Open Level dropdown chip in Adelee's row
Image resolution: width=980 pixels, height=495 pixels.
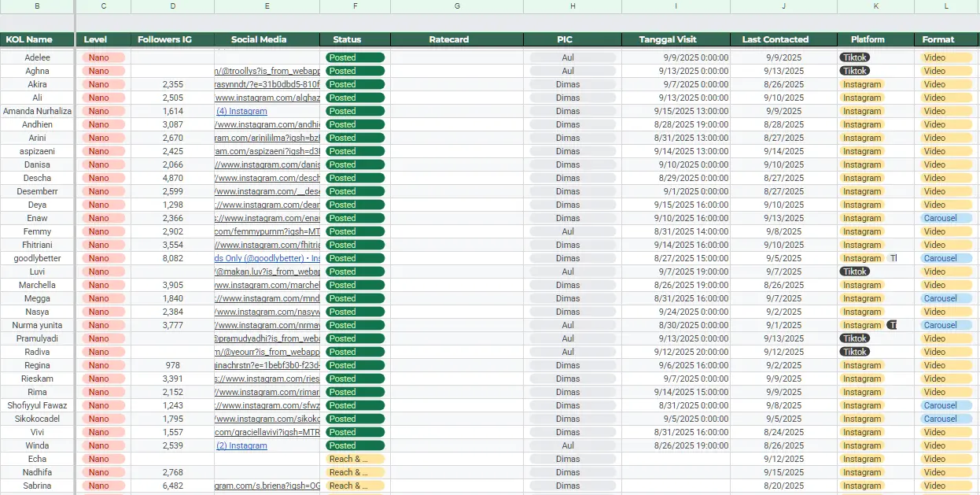point(103,57)
